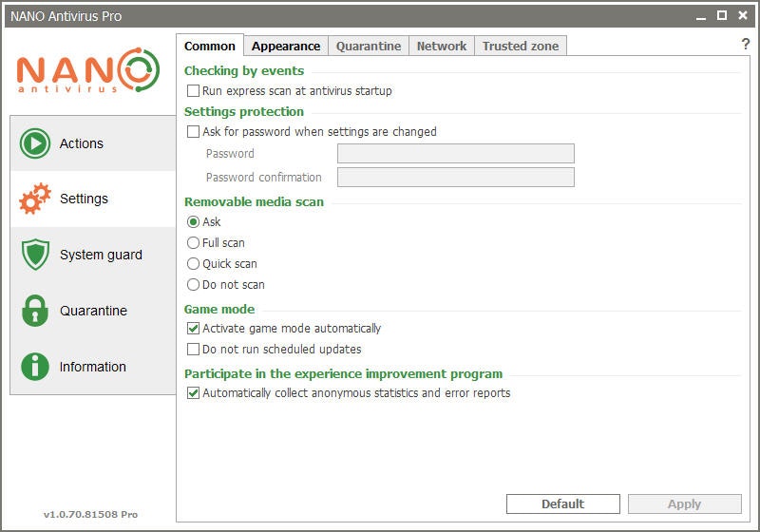The width and height of the screenshot is (760, 532).
Task: Close the NANO Antivirus Pro window
Action: [743, 15]
